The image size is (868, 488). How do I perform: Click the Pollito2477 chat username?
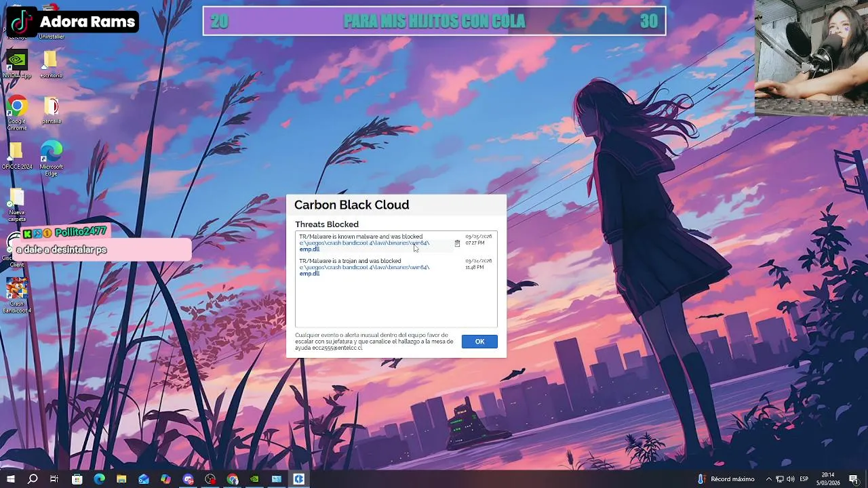coord(81,232)
